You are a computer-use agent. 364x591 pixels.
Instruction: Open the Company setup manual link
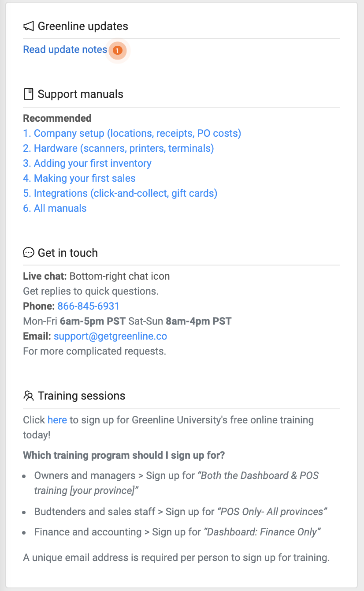(132, 133)
